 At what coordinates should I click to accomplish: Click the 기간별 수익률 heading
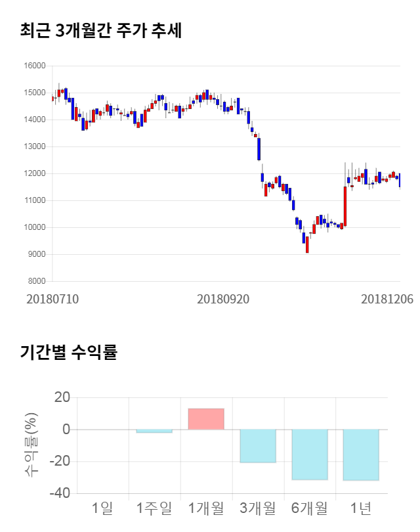(68, 352)
